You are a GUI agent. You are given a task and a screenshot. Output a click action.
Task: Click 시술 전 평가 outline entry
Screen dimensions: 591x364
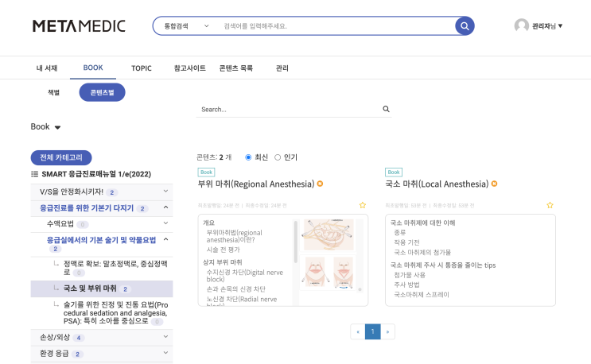(x=224, y=250)
